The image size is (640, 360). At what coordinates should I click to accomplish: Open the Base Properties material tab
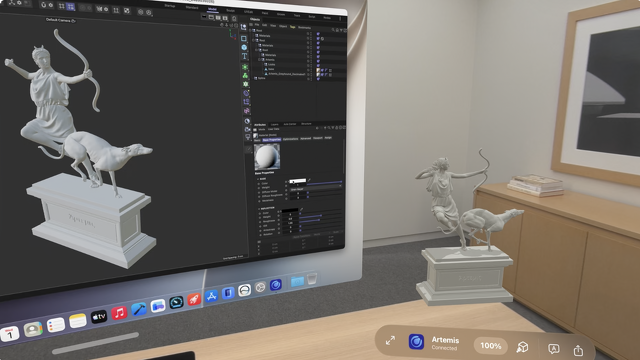(x=272, y=140)
